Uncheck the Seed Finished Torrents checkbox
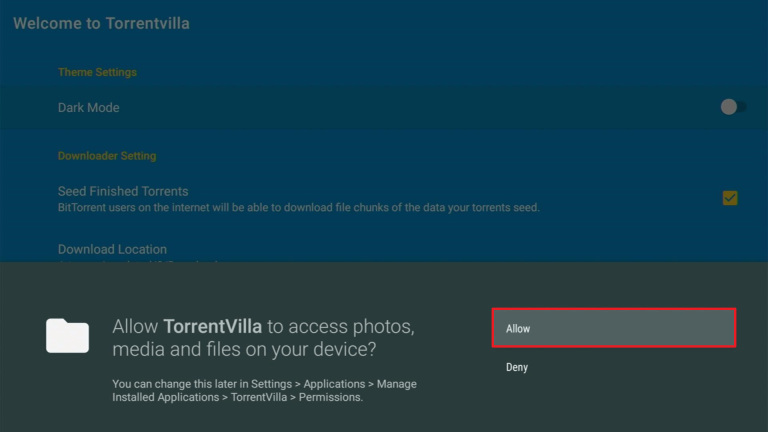The image size is (768, 432). (x=730, y=198)
